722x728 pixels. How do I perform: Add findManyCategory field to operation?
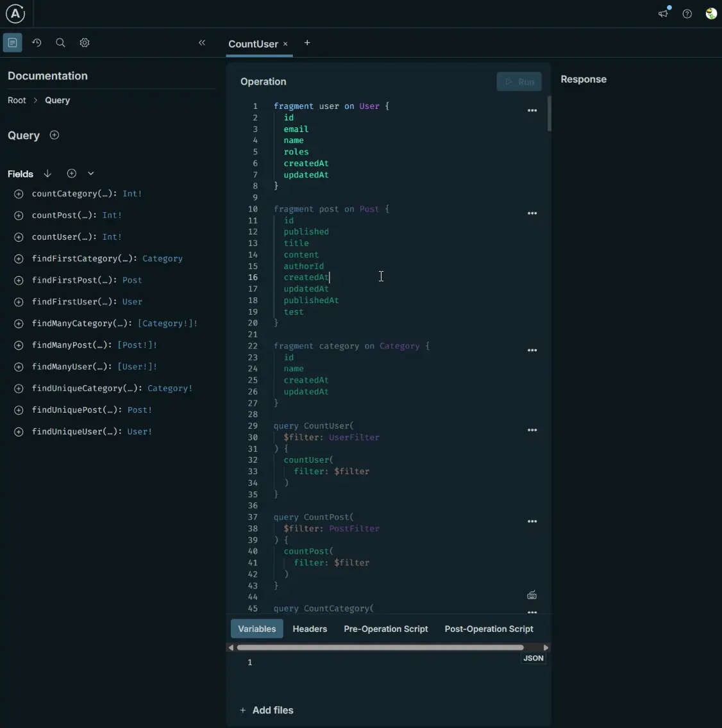pos(19,324)
